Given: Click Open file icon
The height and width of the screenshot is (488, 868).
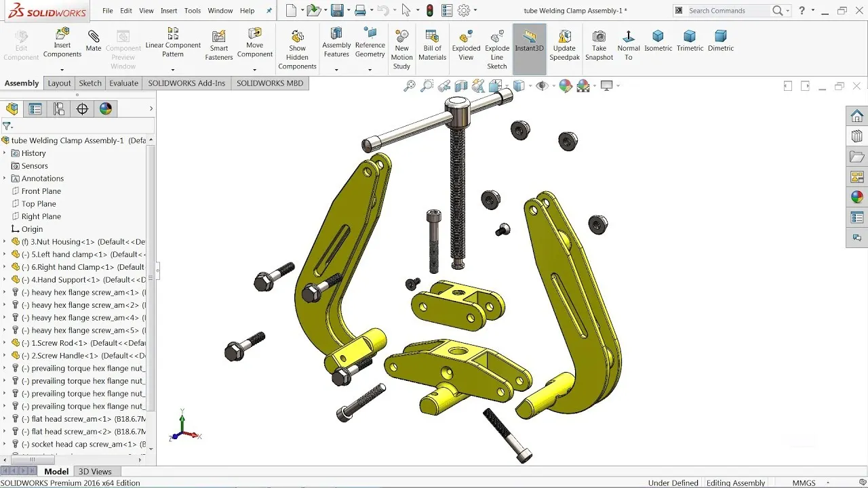Looking at the screenshot, I should (x=313, y=10).
